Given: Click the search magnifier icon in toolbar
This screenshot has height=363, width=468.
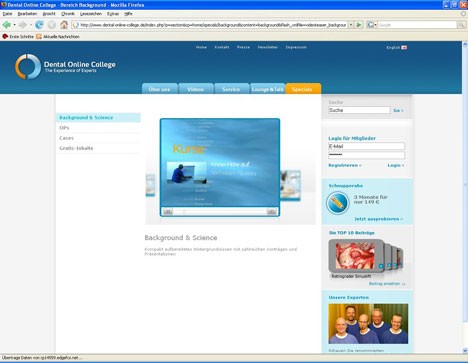Looking at the screenshot, I should 461,25.
